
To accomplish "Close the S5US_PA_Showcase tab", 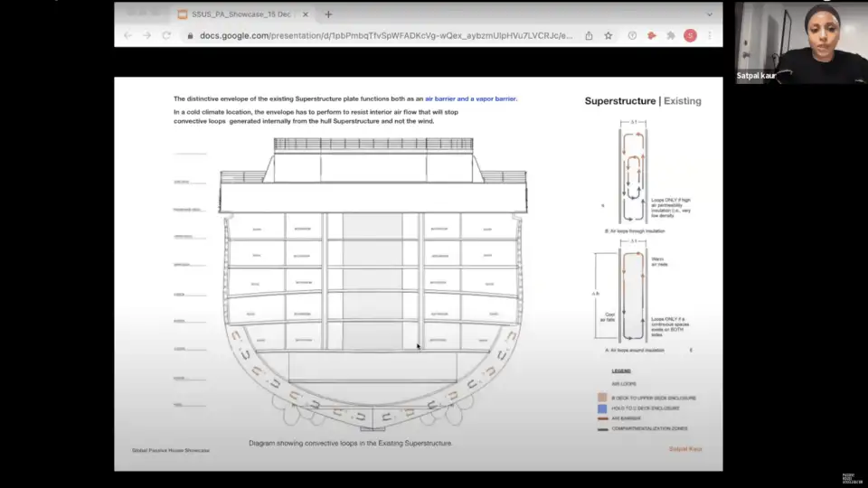I will coord(306,14).
